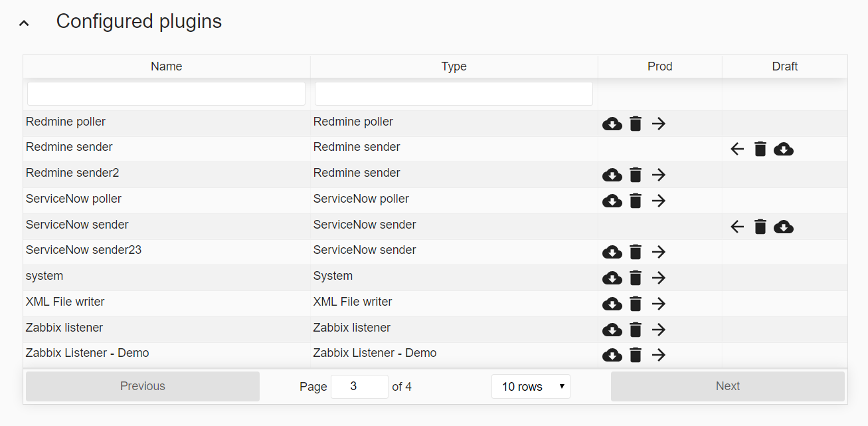
Task: Open the 10 rows page size dropdown
Action: (531, 386)
